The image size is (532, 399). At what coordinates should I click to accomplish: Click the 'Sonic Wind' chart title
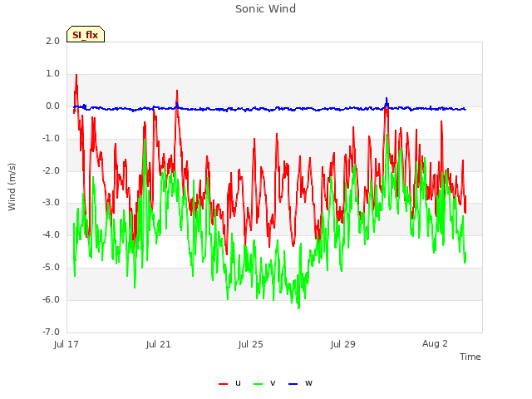(x=266, y=9)
